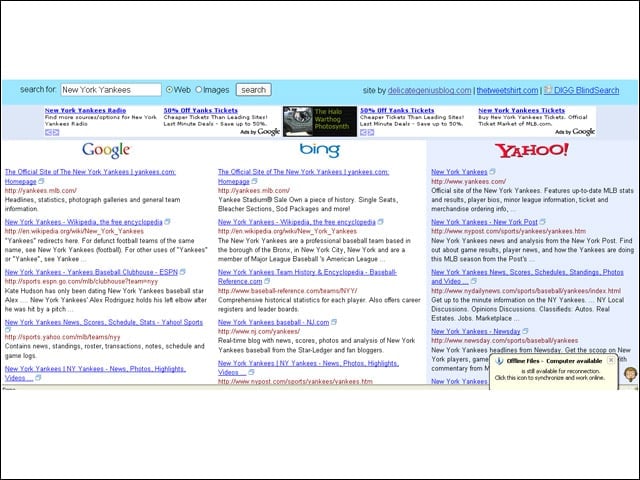Click new-window icon next to New York Post result
640x480 pixels.
(x=542, y=222)
